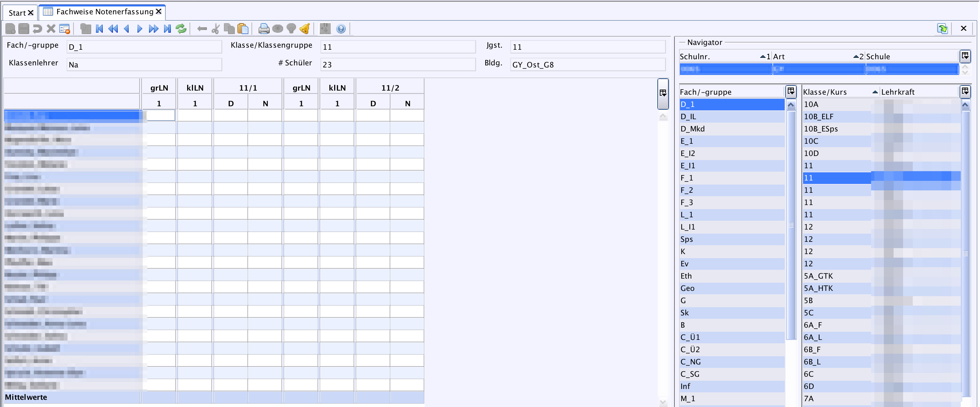Select Geo in Fach/-gruppe list
980x407 pixels.
point(732,288)
